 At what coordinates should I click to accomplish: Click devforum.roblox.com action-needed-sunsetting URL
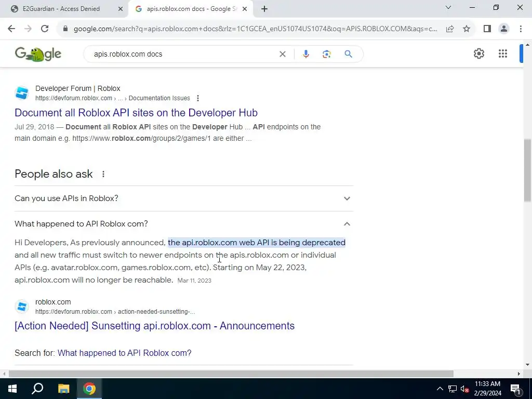(115, 312)
